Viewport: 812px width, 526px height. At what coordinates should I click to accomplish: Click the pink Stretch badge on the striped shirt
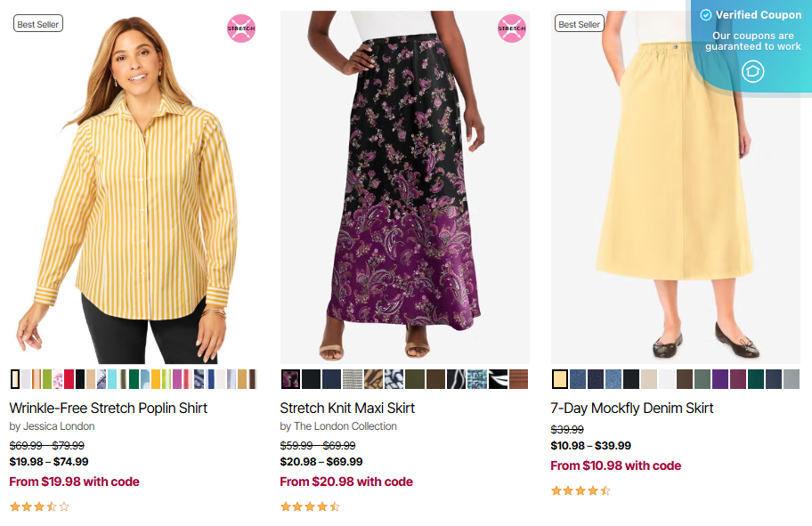pos(241,28)
